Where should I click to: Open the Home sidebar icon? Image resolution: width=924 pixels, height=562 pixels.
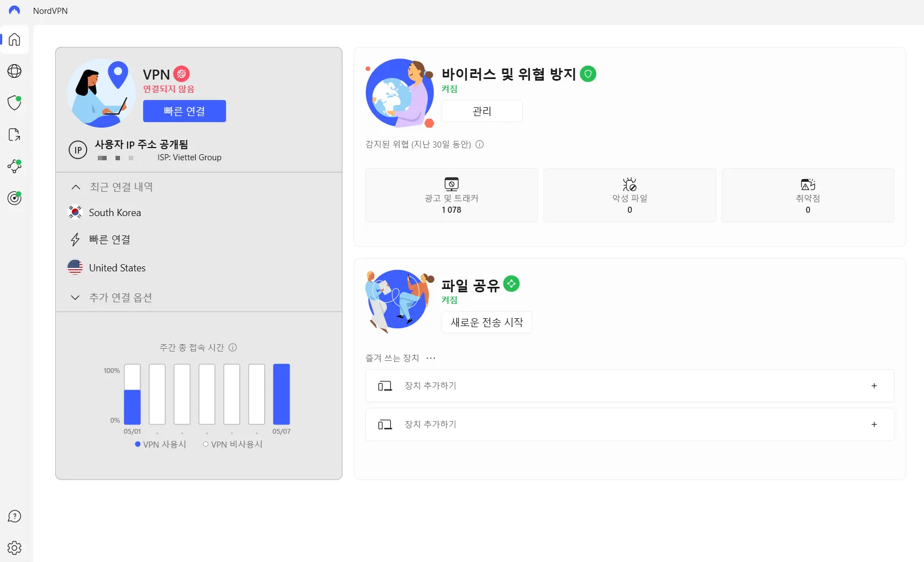tap(14, 39)
